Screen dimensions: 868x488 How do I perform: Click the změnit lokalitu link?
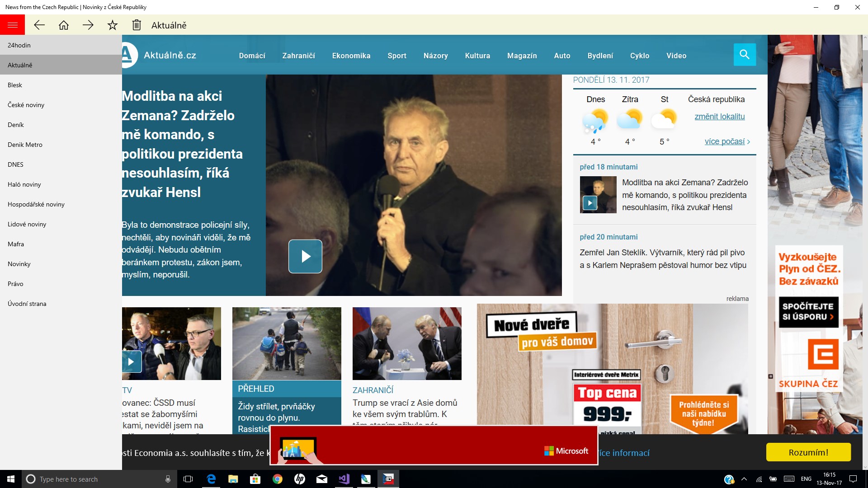pyautogui.click(x=719, y=117)
